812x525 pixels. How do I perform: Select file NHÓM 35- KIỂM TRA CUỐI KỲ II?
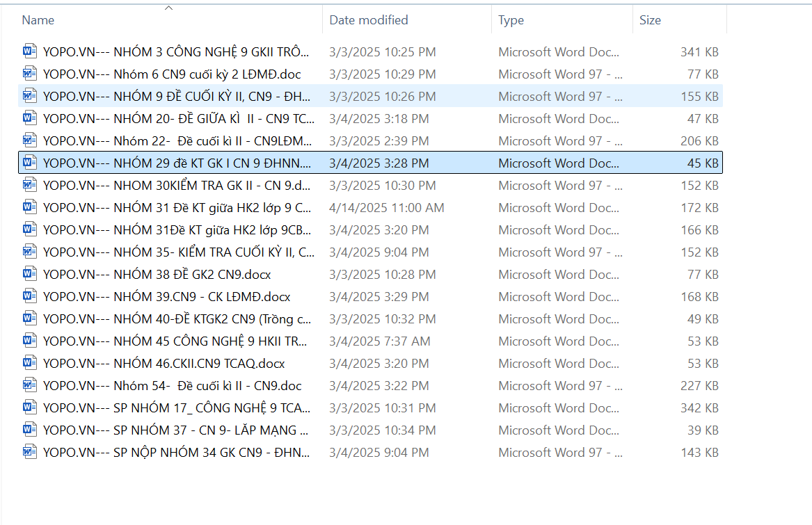click(178, 252)
